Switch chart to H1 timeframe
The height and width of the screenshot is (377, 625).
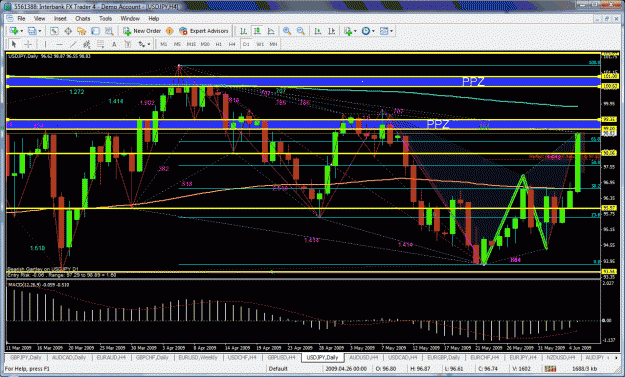[x=219, y=44]
